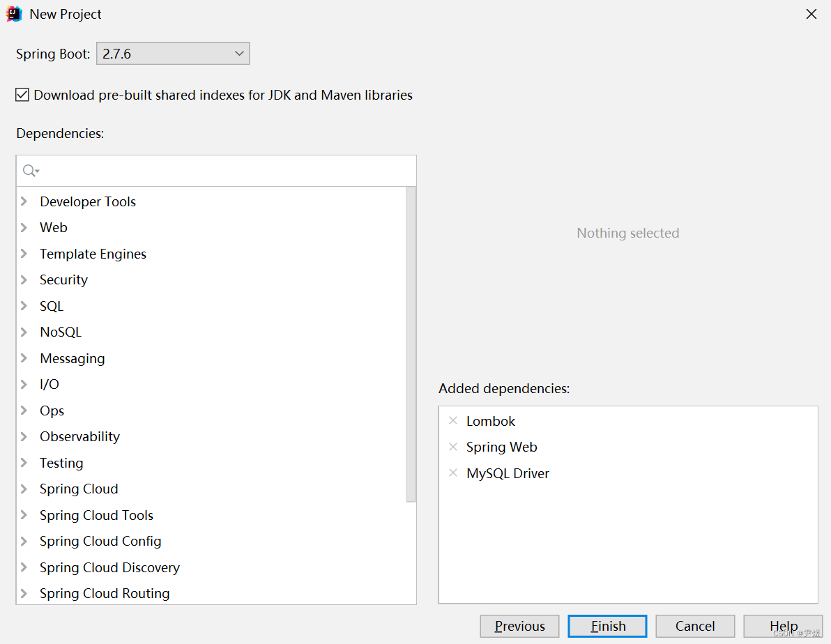This screenshot has width=831, height=644.
Task: Expand the Developer Tools category
Action: coord(23,201)
